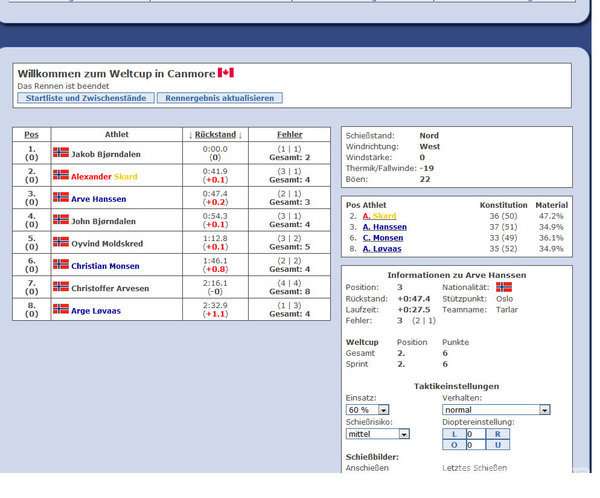Sort results by Pos column header
This screenshot has height=498, width=600.
coord(31,134)
